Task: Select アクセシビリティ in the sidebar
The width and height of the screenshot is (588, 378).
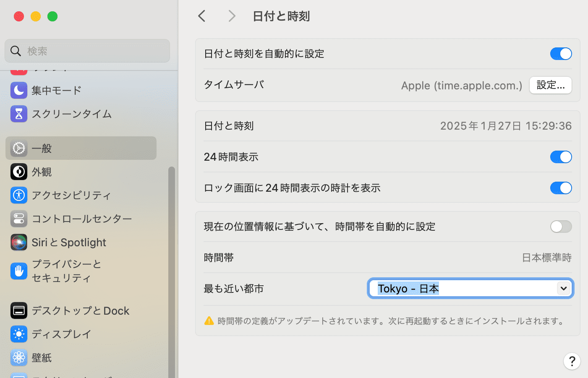Action: click(81, 195)
